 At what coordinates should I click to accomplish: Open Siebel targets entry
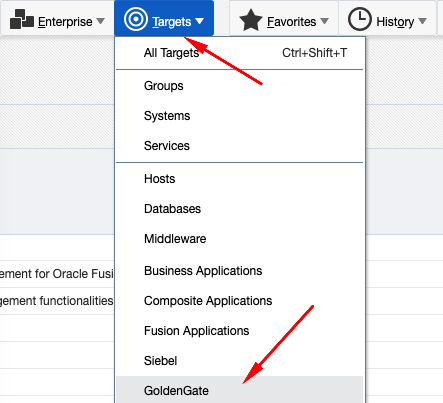pyautogui.click(x=240, y=361)
